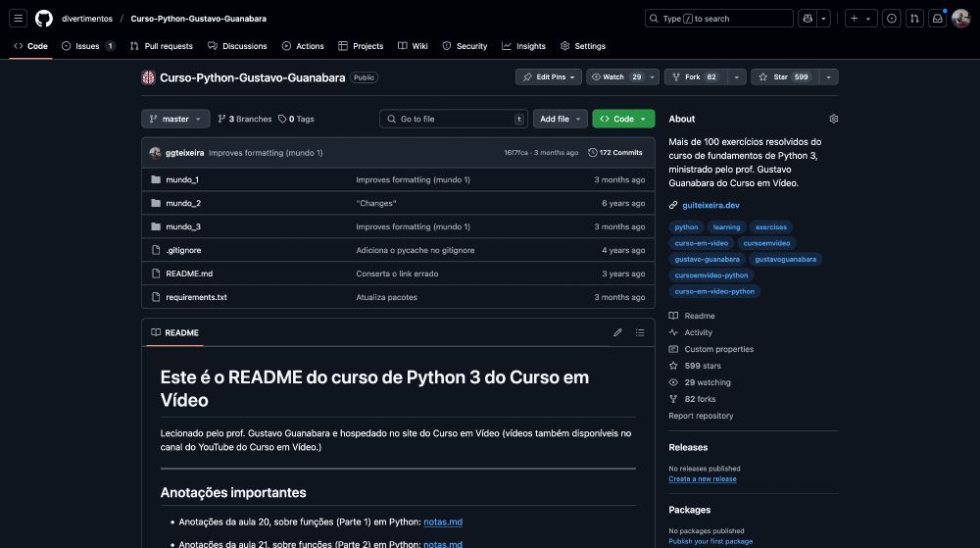Open the Pull requests tab
The image size is (980, 548).
coord(162,46)
